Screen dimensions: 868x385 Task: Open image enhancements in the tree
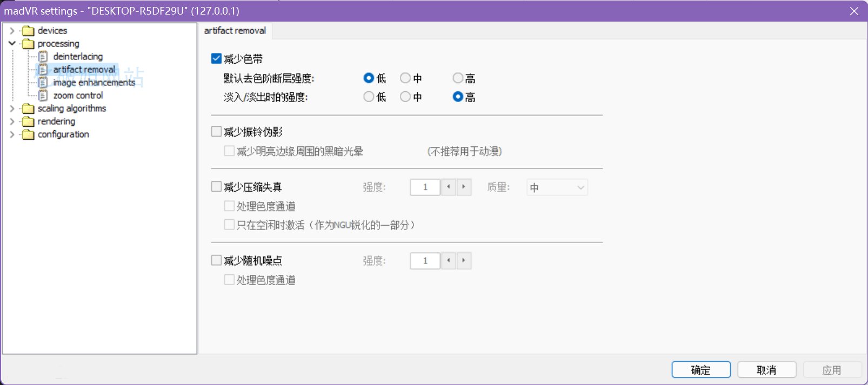click(94, 83)
